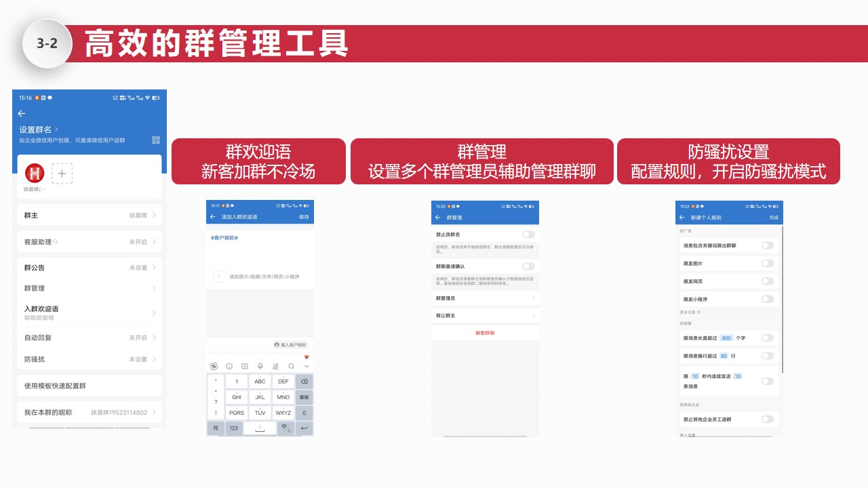The image size is (868, 488).
Task: Open 防骚扰 settings row
Action: [x=90, y=359]
